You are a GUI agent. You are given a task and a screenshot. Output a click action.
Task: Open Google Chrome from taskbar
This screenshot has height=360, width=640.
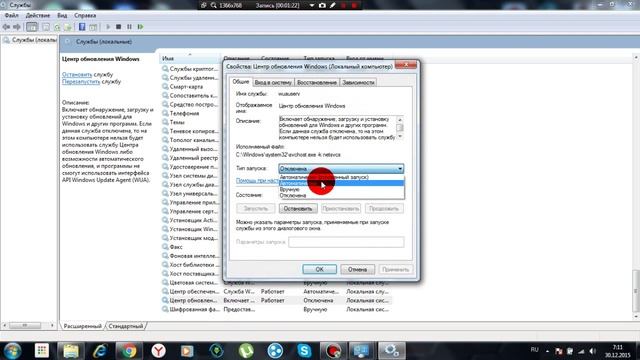point(129,351)
